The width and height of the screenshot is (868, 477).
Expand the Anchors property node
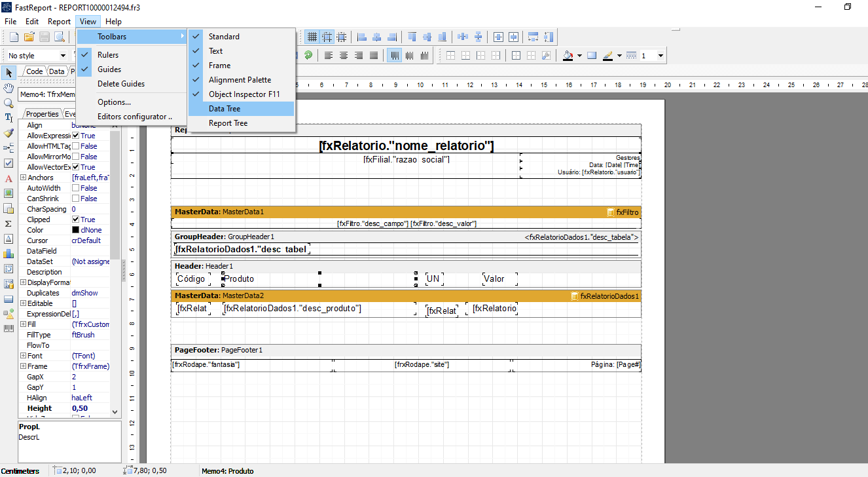click(23, 178)
